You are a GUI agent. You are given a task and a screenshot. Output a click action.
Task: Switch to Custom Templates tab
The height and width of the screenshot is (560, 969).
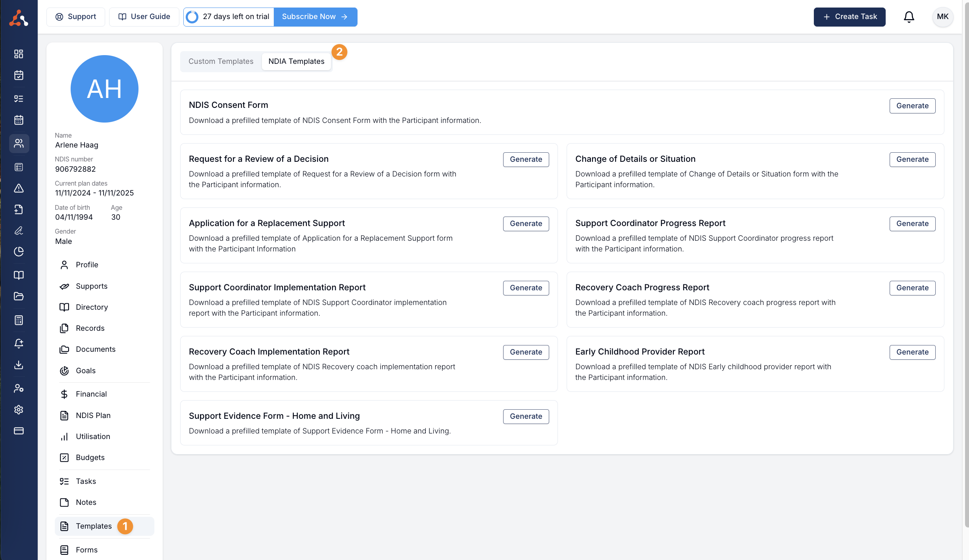click(221, 61)
